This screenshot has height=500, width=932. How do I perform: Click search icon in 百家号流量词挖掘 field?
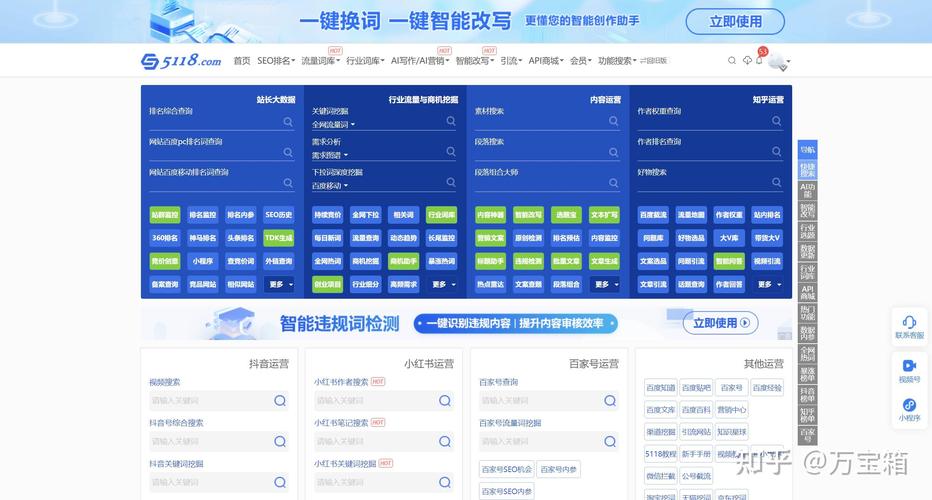610,441
